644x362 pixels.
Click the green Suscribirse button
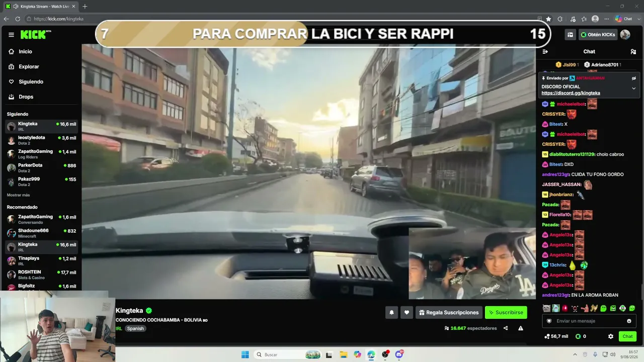tap(506, 313)
